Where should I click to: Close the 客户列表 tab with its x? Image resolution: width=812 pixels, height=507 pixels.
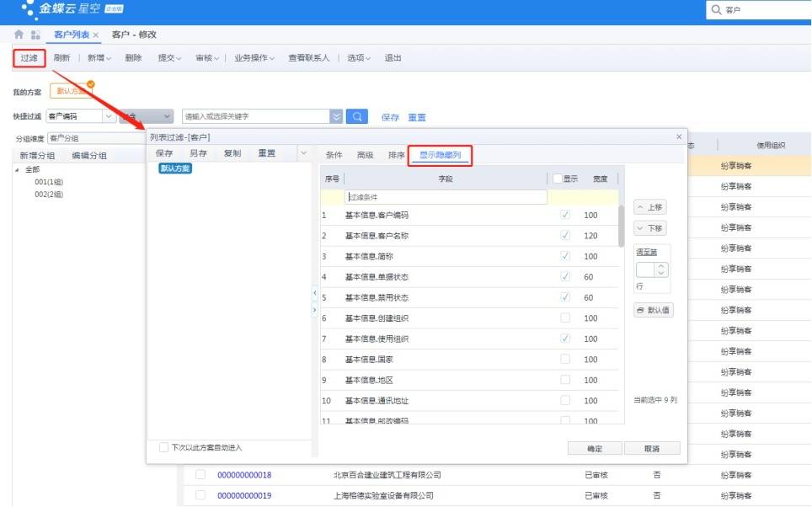coord(96,35)
